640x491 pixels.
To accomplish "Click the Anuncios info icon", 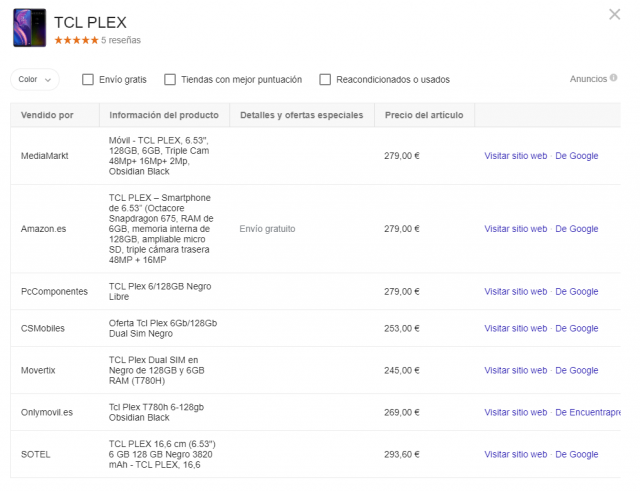I will [613, 78].
